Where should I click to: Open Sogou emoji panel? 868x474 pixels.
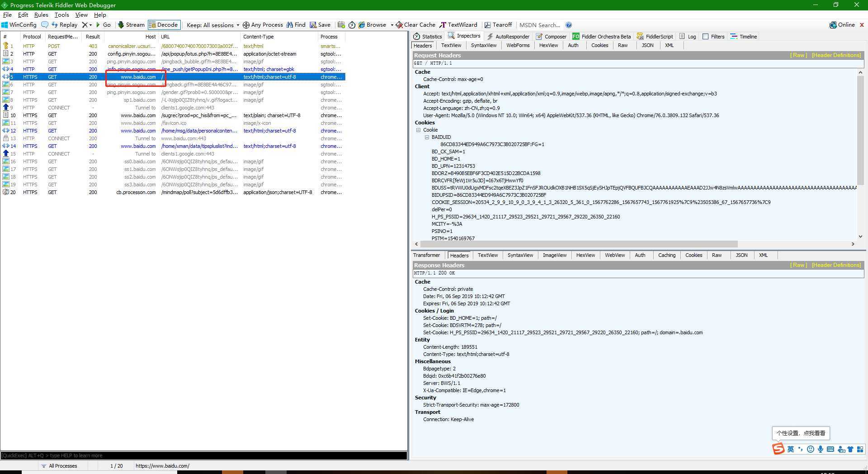coord(810,449)
